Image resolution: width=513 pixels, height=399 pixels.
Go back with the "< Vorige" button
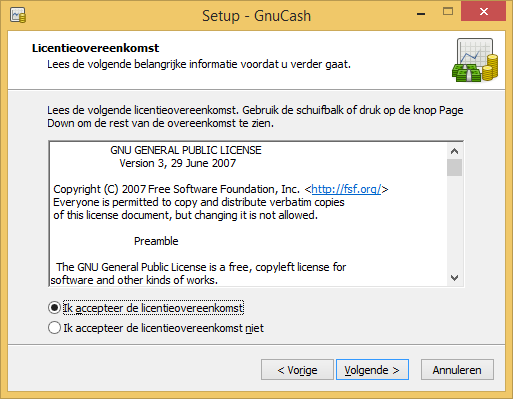point(297,370)
